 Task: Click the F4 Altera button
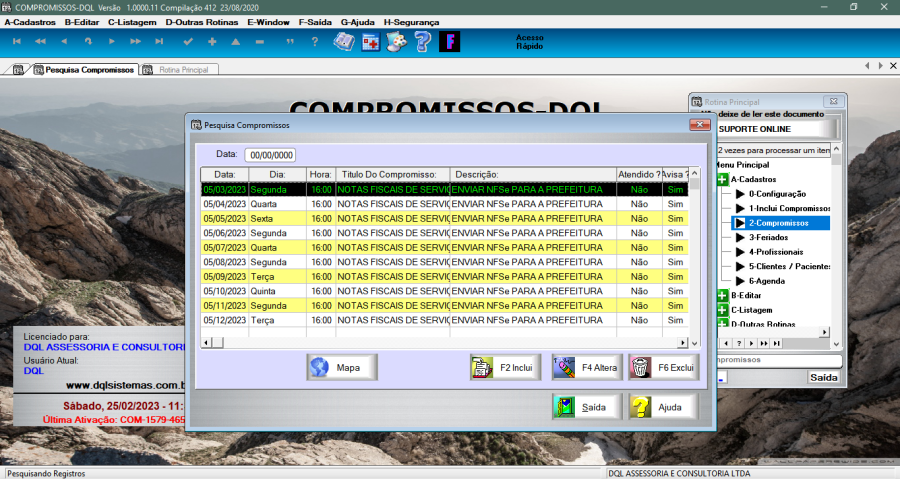click(x=587, y=367)
